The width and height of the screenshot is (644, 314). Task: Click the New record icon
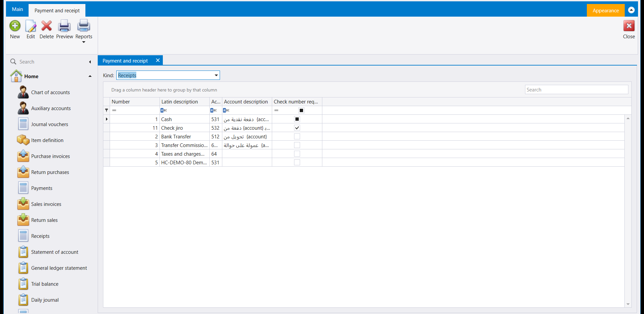coord(15,26)
